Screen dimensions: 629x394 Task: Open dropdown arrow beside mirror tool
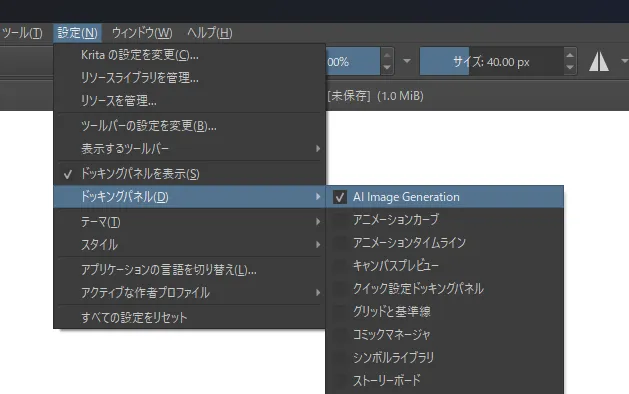click(x=624, y=61)
